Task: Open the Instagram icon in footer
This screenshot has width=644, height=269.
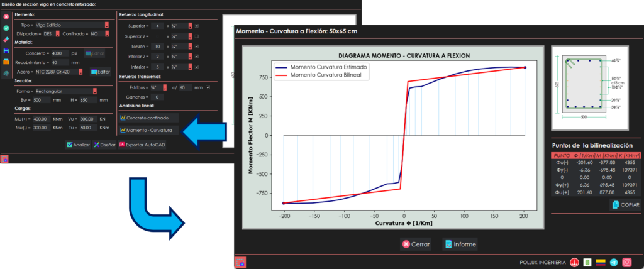Action: [626, 262]
